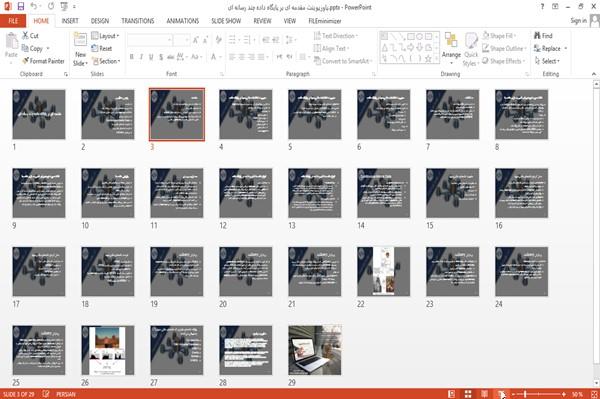
Task: Toggle Strikethrough formatting
Action: [171, 57]
